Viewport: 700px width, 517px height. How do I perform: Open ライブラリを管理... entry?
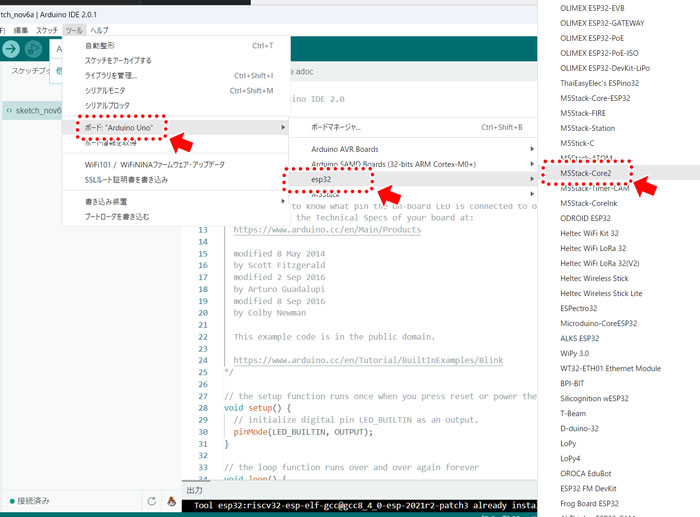pyautogui.click(x=176, y=75)
